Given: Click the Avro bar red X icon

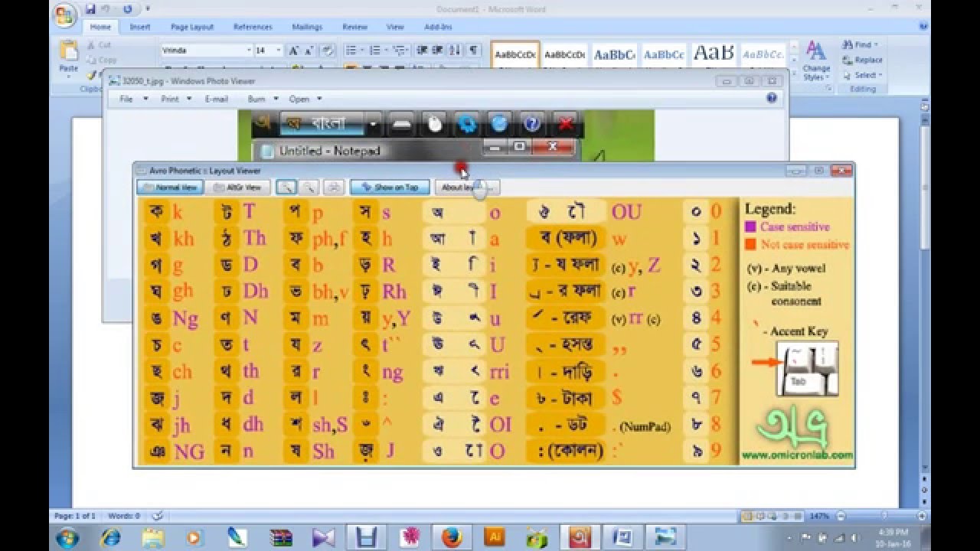Looking at the screenshot, I should (566, 123).
